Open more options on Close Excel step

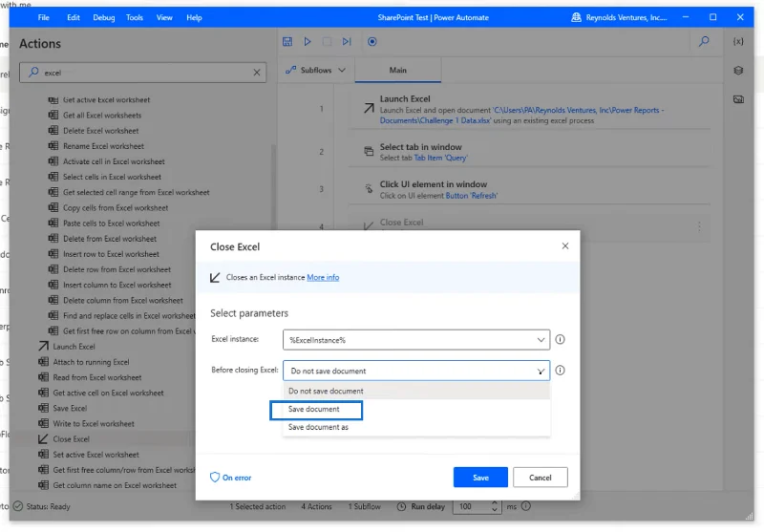[699, 226]
